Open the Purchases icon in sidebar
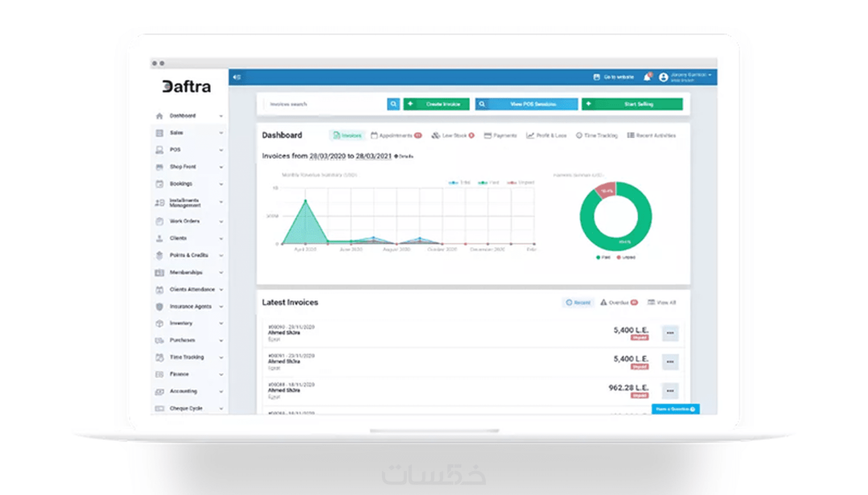 [159, 340]
